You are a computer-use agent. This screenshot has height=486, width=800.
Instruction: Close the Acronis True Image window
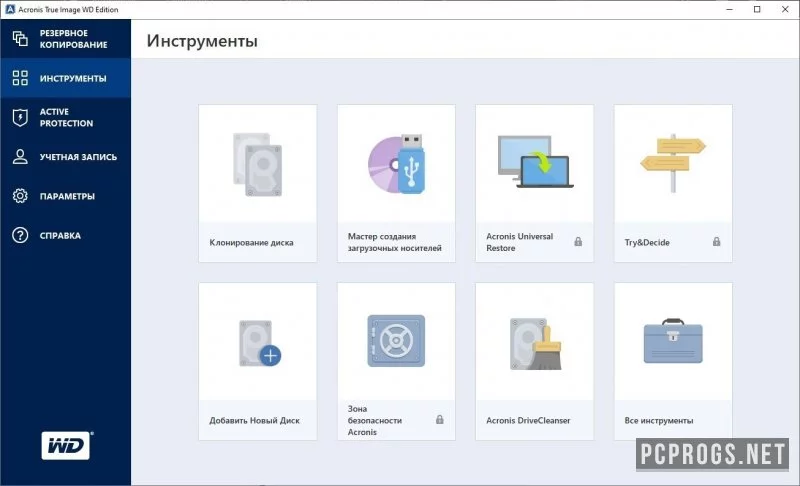785,9
